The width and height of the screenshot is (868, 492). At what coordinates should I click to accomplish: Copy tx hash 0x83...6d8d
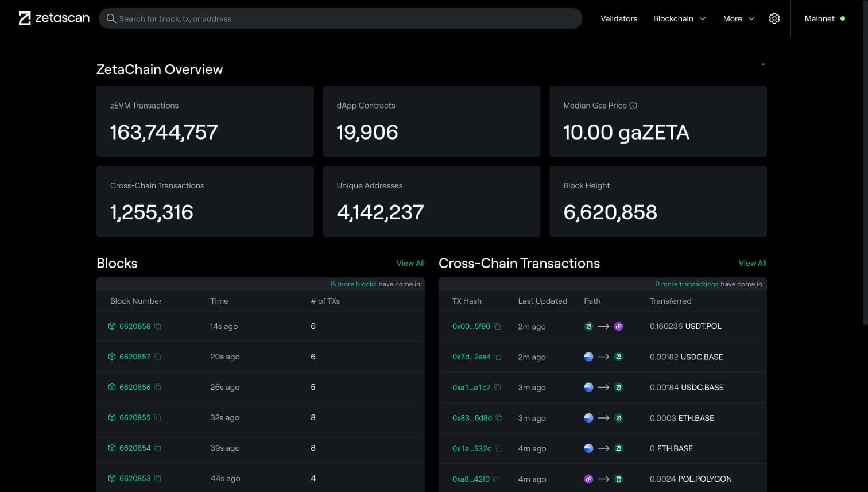pyautogui.click(x=499, y=418)
